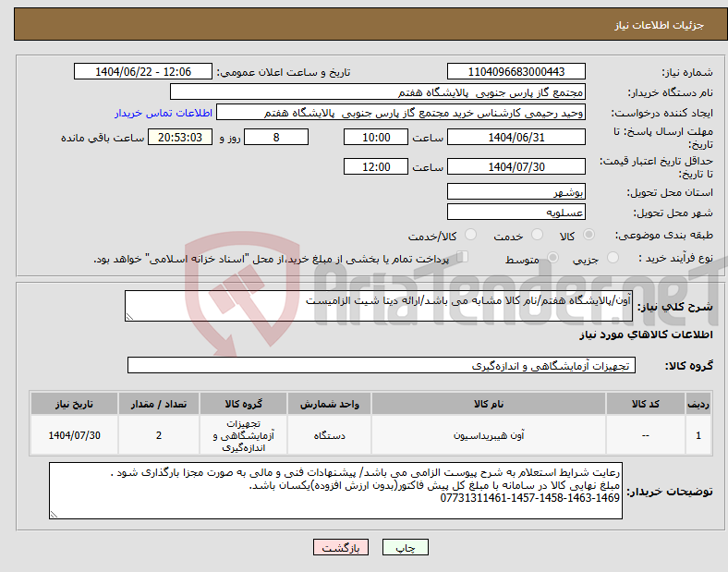Click the اطلاعات کالاهای مورد نیاز heading
The width and height of the screenshot is (728, 572).
(x=646, y=335)
